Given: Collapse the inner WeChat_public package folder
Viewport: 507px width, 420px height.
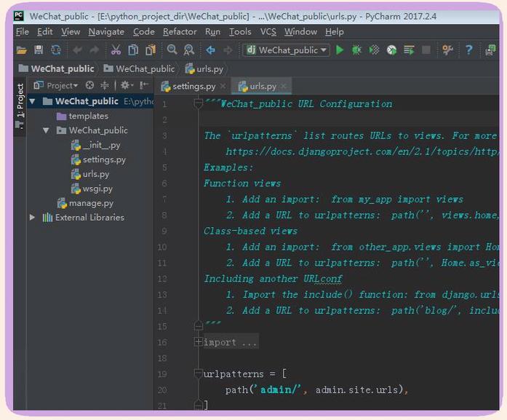Looking at the screenshot, I should click(46, 130).
